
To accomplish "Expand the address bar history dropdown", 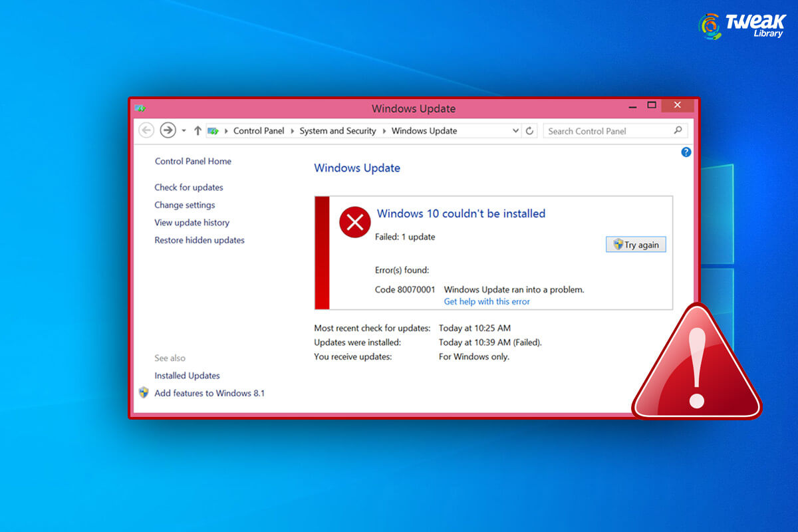I will pos(516,131).
